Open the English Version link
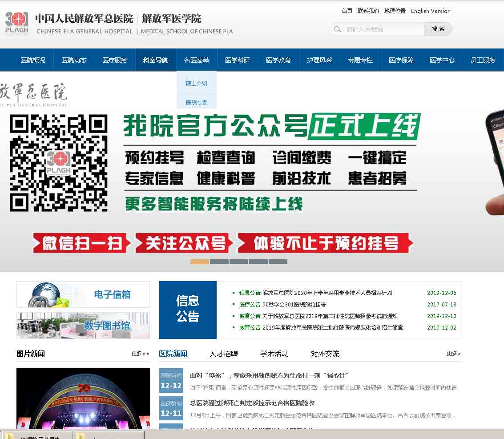Image resolution: width=504 pixels, height=439 pixels. (x=430, y=11)
